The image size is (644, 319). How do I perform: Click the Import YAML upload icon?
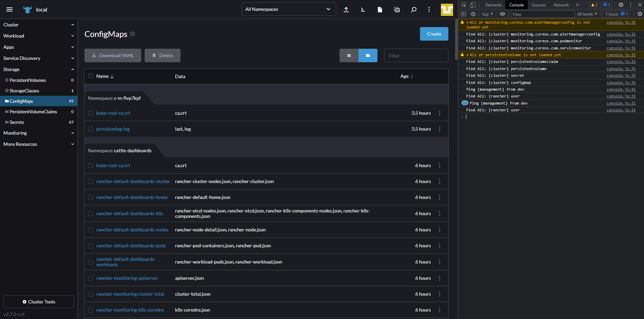click(346, 9)
